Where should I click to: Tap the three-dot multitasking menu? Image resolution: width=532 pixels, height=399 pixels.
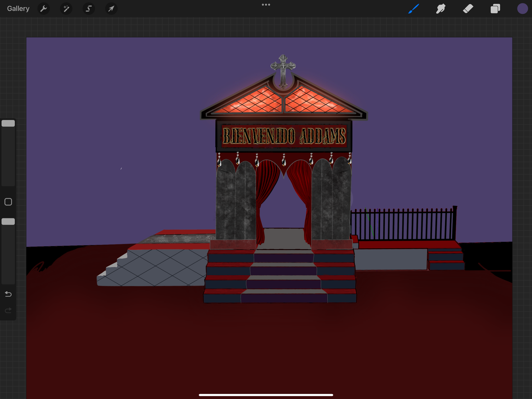pyautogui.click(x=266, y=4)
